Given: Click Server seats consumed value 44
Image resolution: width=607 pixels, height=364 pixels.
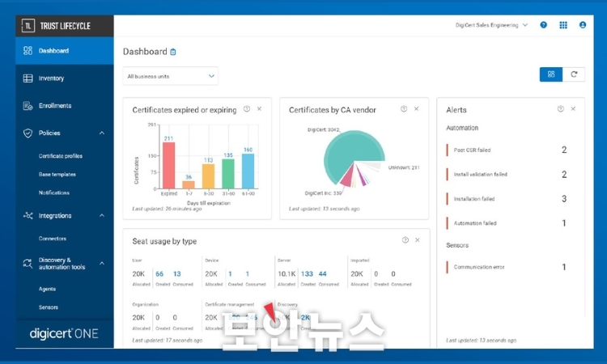Looking at the screenshot, I should tap(322, 274).
